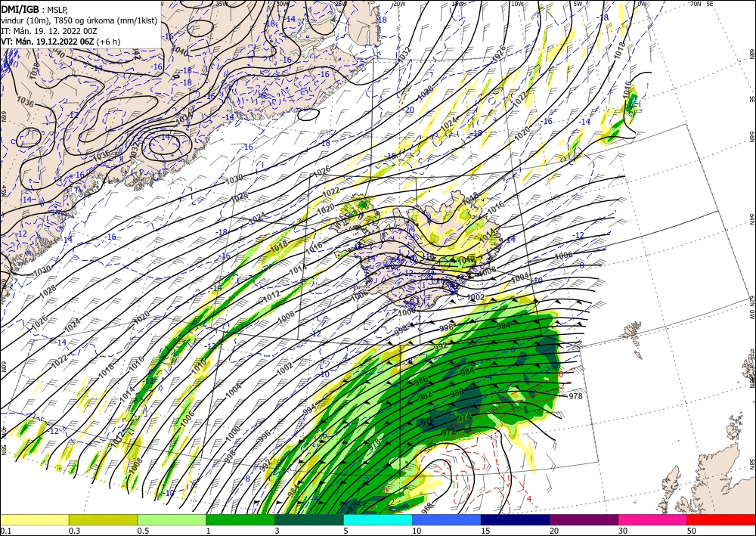Click the navy 15–20 legend swatch
The image size is (756, 536).
[x=516, y=519]
